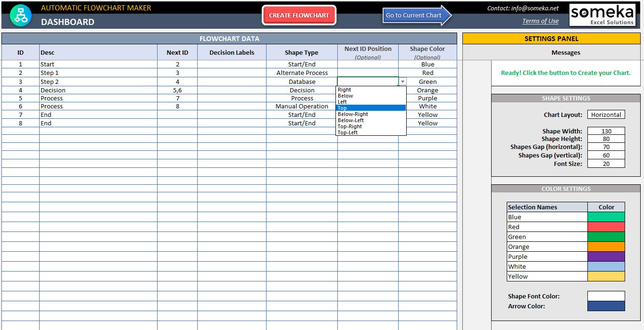Screen dimensions: 644x330
Task: Click the flowchart logo icon top-left
Action: (x=20, y=14)
